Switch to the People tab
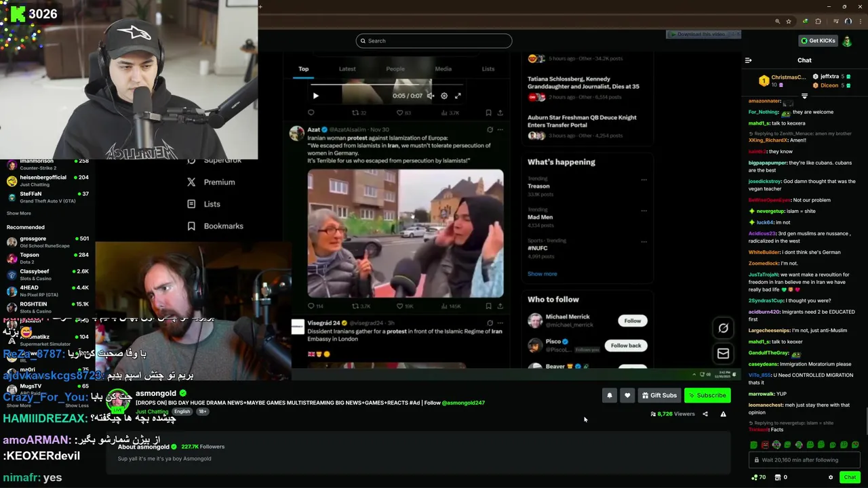The height and width of the screenshot is (488, 868). pos(395,68)
